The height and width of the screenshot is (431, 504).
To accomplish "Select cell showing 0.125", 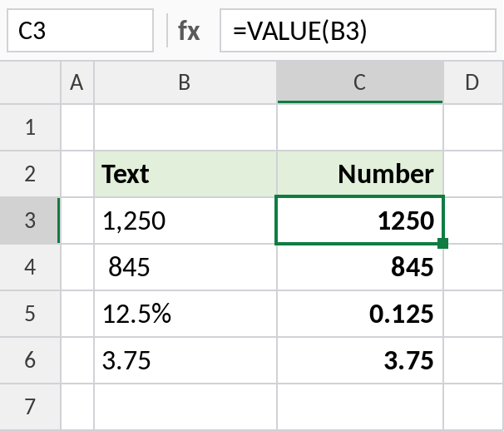I will [x=360, y=314].
